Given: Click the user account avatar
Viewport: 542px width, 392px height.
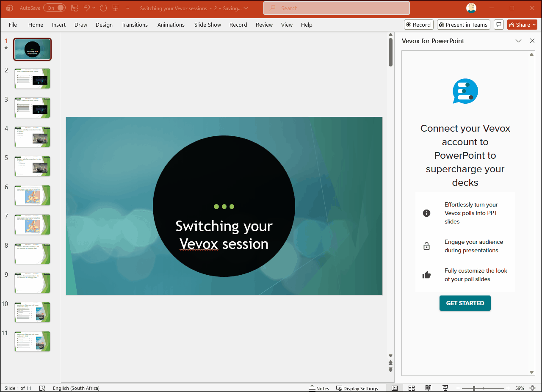Looking at the screenshot, I should click(x=471, y=8).
